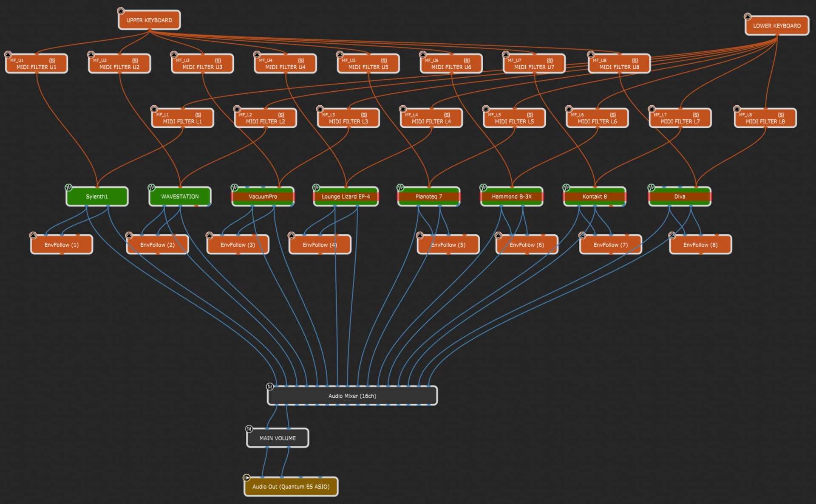The image size is (816, 504).
Task: Click the icon on EnvFollow (1) node
Action: tap(33, 235)
